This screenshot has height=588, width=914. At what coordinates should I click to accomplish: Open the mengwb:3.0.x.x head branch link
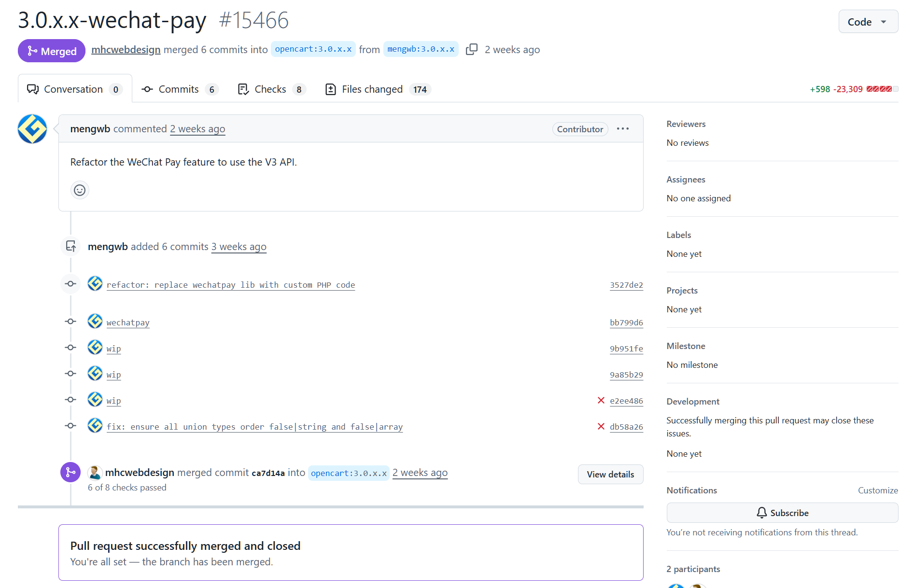tap(421, 49)
